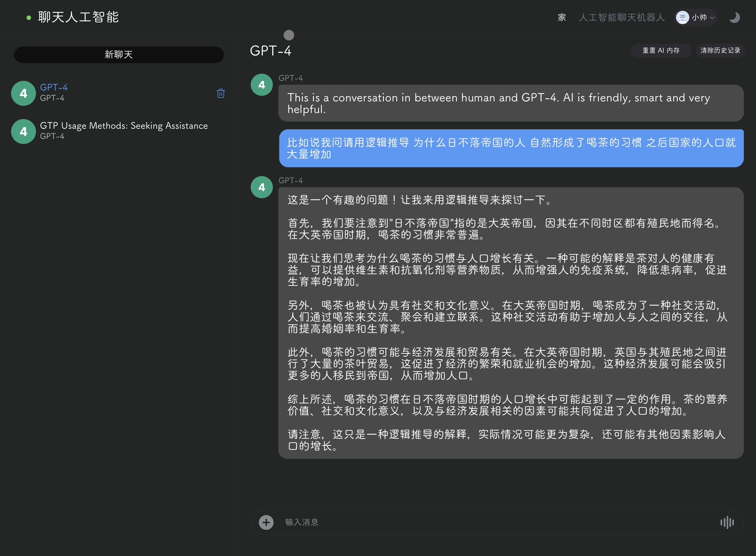756x556 pixels.
Task: Select the GPT-4 conversation in sidebar
Action: 119,93
